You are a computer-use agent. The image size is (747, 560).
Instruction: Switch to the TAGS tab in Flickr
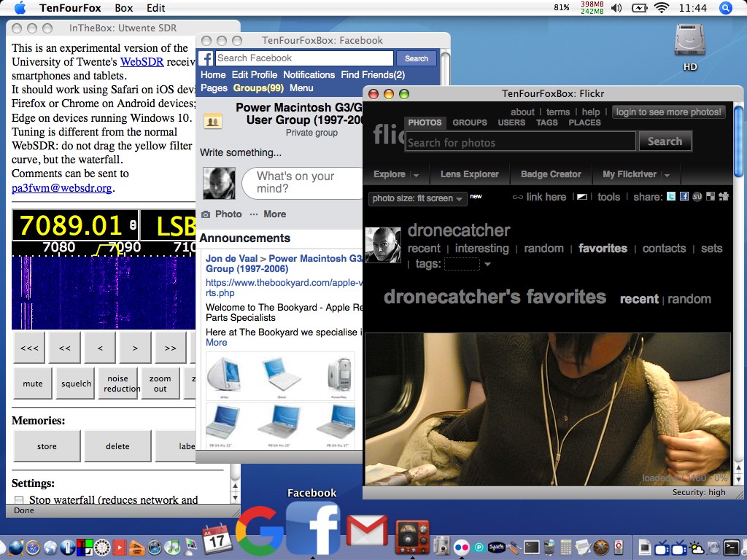coord(547,122)
